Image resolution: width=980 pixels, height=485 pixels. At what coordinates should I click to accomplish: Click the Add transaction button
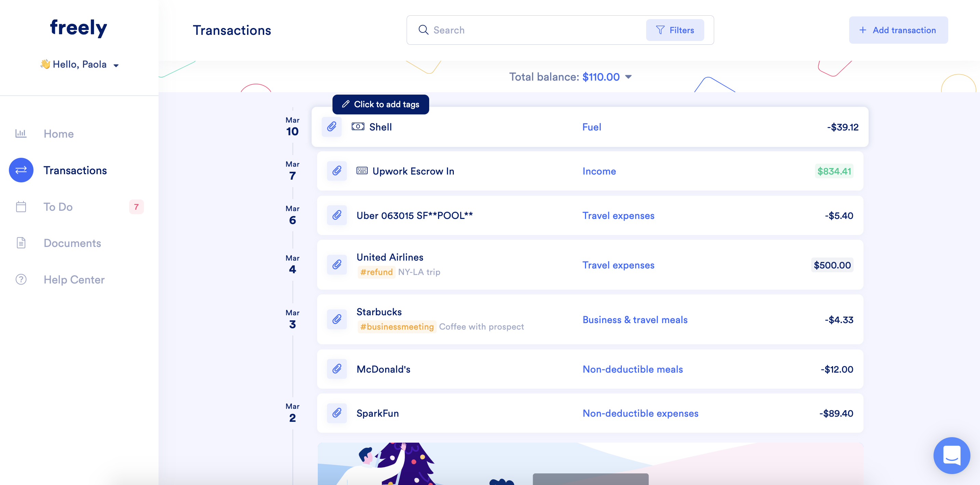pyautogui.click(x=898, y=30)
